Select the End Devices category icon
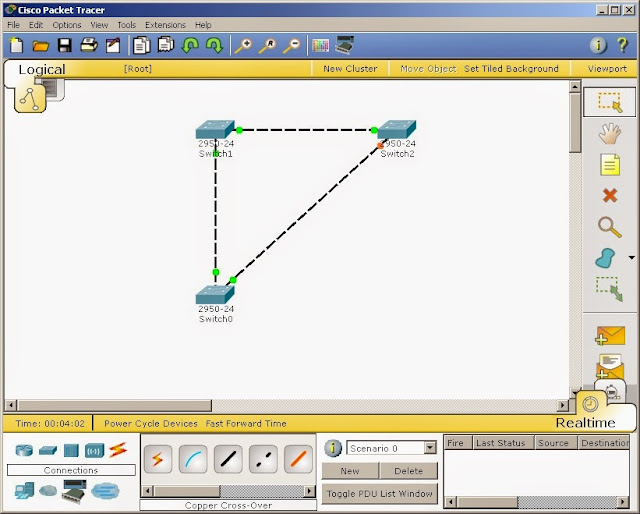The image size is (640, 514). tap(24, 490)
